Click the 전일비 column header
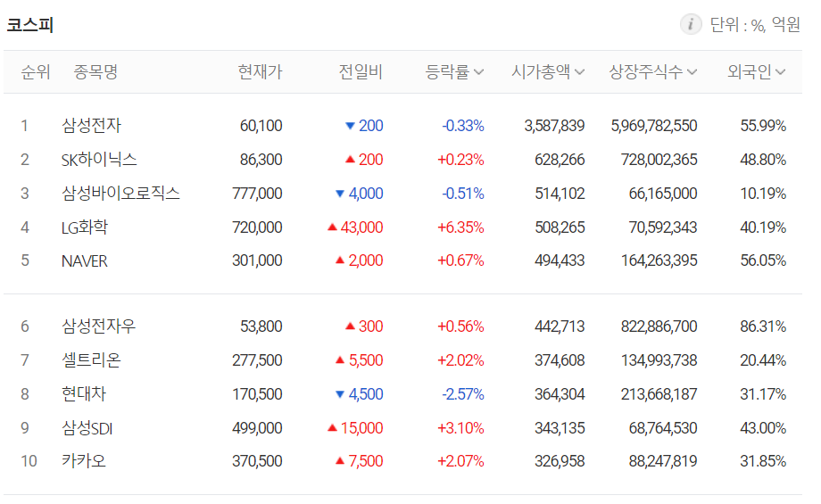Image resolution: width=821 pixels, height=504 pixels. pyautogui.click(x=361, y=71)
